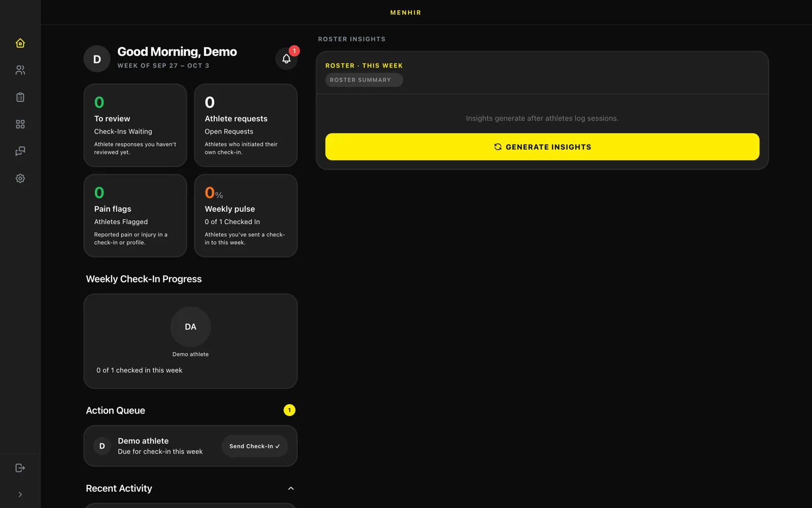Click the '0 of 1 checked in this week' text
The height and width of the screenshot is (508, 812).
click(x=139, y=370)
